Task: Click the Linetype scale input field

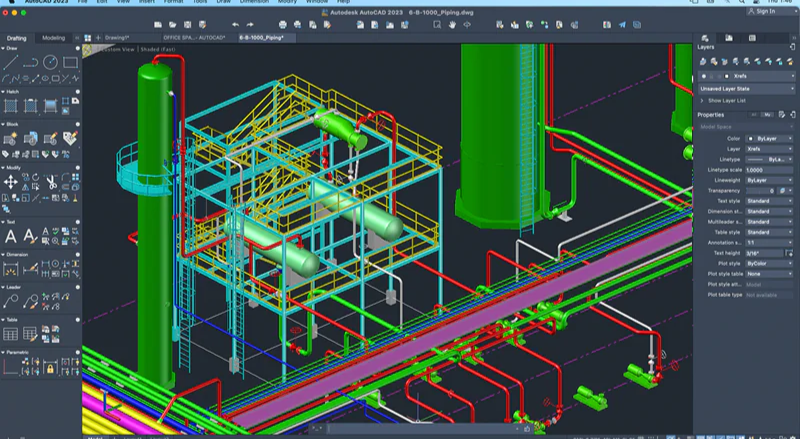Action: [768, 169]
